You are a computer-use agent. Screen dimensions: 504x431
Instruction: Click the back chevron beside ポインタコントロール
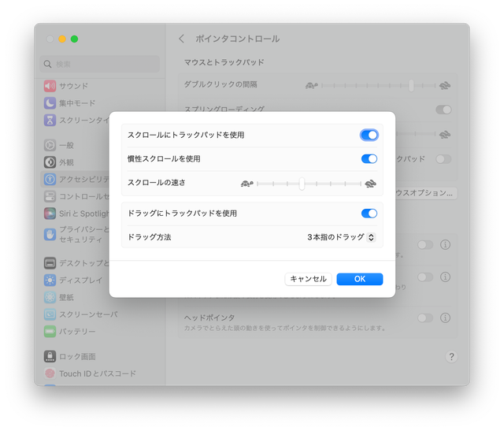pos(182,39)
